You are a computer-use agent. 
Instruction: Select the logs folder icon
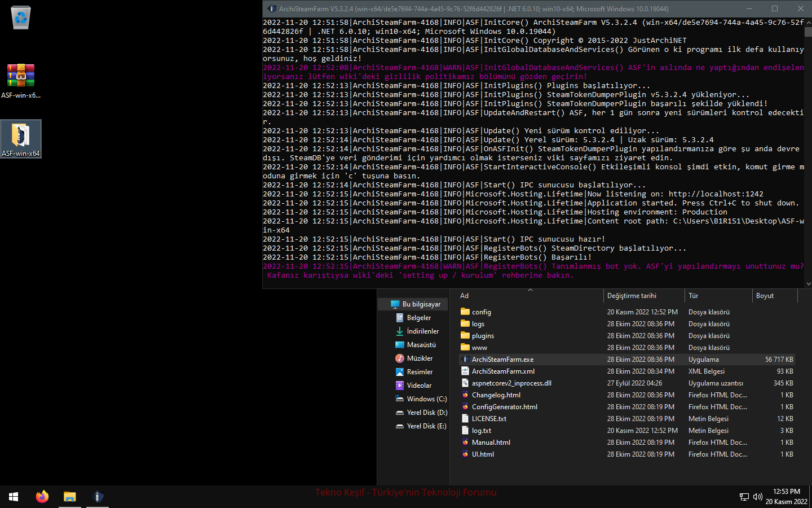tap(465, 323)
